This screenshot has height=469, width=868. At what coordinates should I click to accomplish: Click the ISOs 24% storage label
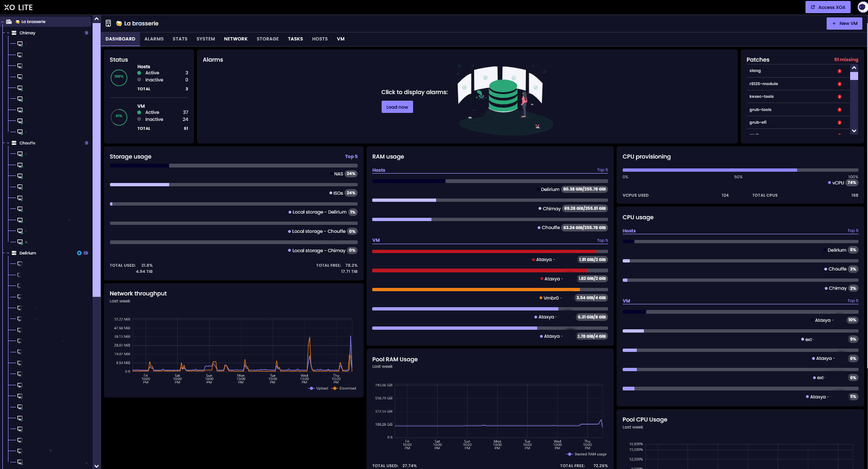(343, 193)
